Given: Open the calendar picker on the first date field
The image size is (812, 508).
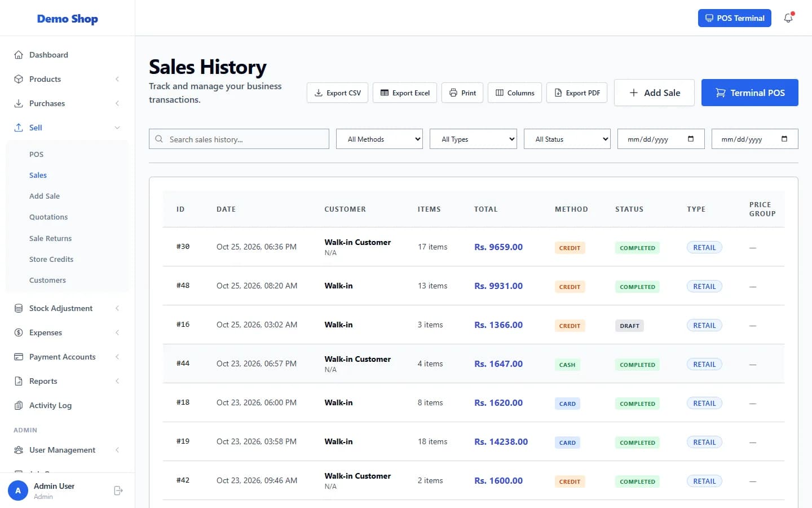Looking at the screenshot, I should [691, 139].
